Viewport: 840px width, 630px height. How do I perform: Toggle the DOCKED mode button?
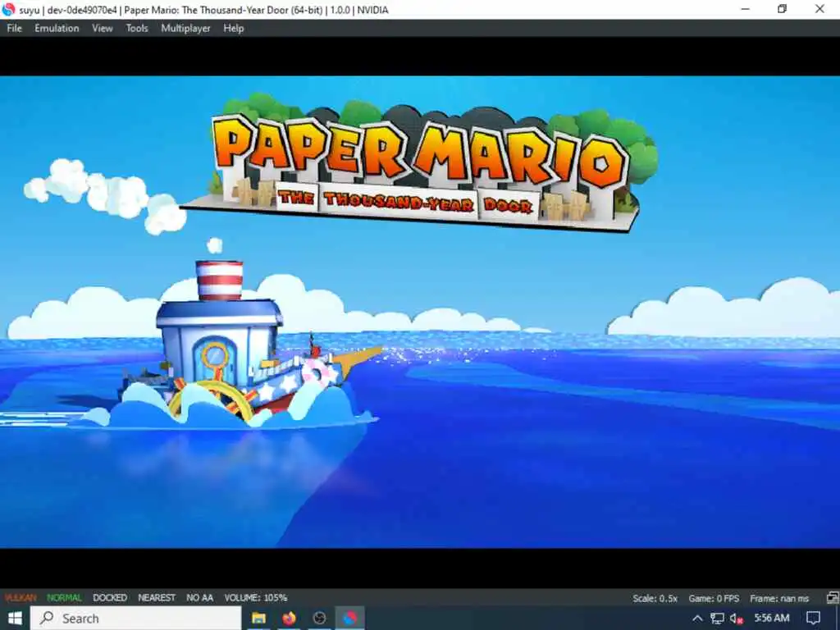(x=110, y=598)
